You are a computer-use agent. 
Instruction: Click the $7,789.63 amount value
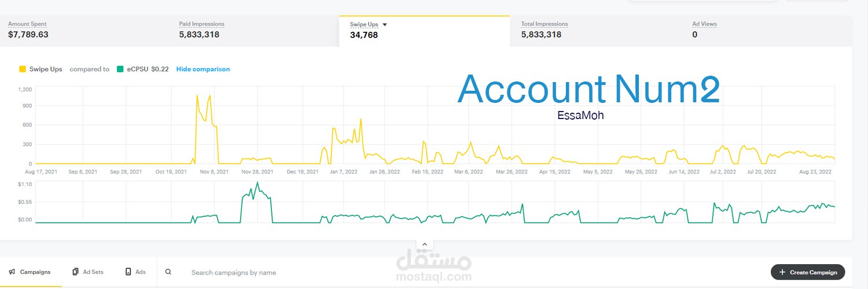pyautogui.click(x=28, y=35)
